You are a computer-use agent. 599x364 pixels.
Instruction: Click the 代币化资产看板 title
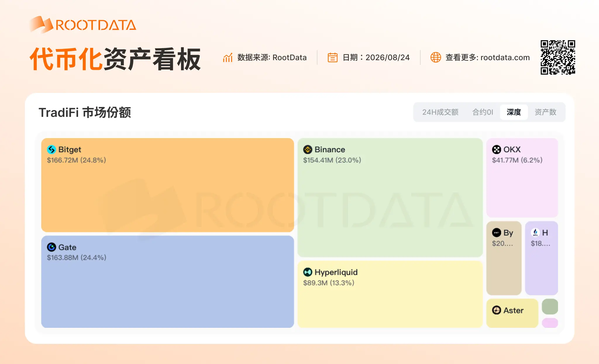click(x=115, y=60)
